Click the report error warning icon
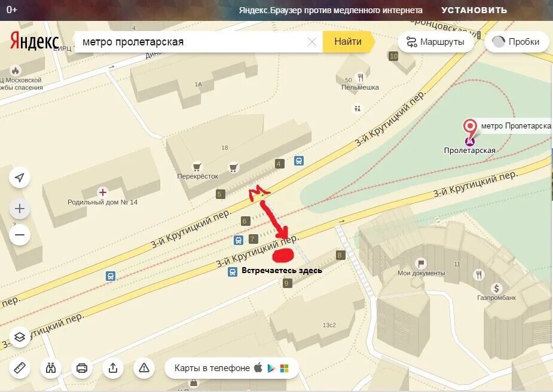The width and height of the screenshot is (553, 392). [144, 368]
